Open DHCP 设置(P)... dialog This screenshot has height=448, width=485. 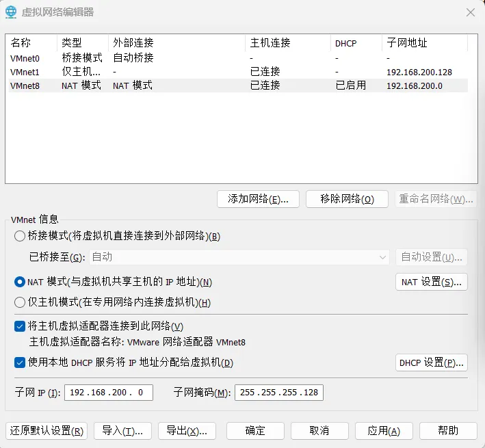[x=432, y=363]
